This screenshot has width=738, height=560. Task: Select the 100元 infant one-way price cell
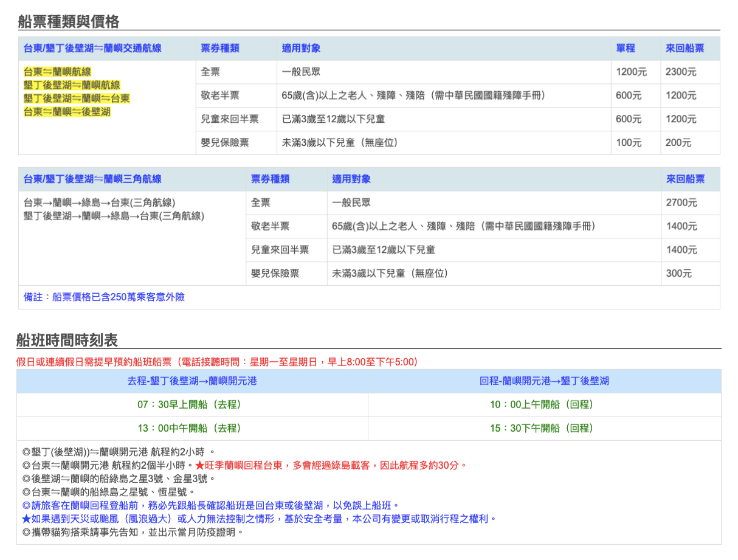pyautogui.click(x=628, y=143)
